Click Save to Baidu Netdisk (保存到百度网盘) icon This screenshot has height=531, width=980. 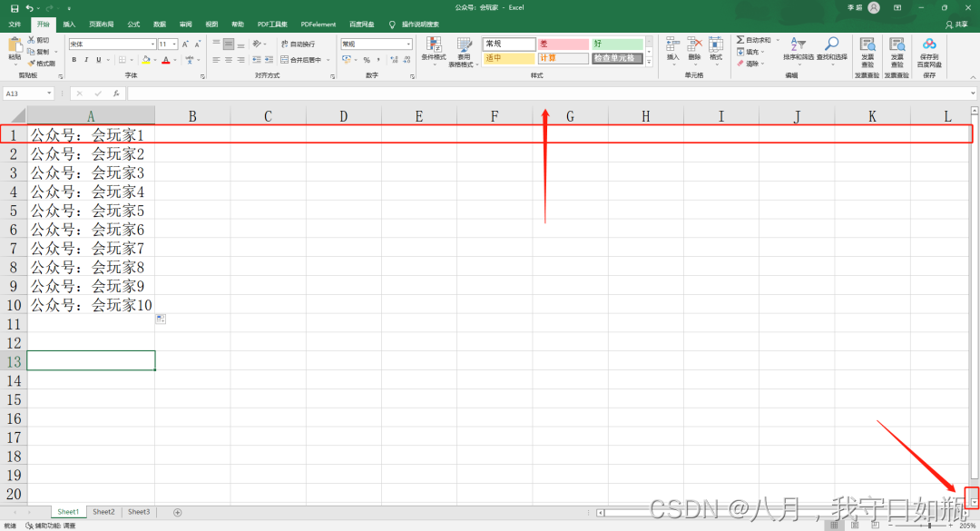[929, 44]
